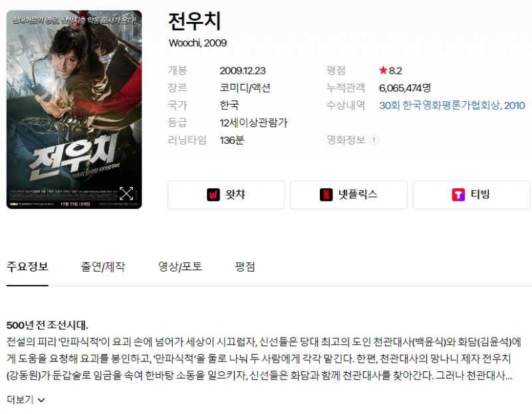Screen dimensions: 532x414
Task: Click the 더보기 text label
Action: click(20, 400)
